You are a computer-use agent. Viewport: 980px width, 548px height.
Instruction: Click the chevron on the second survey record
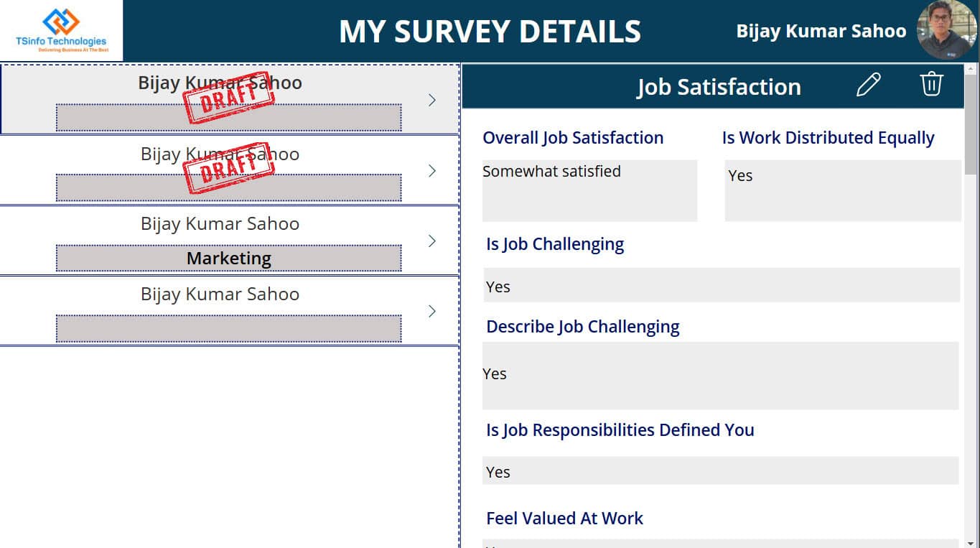click(431, 171)
